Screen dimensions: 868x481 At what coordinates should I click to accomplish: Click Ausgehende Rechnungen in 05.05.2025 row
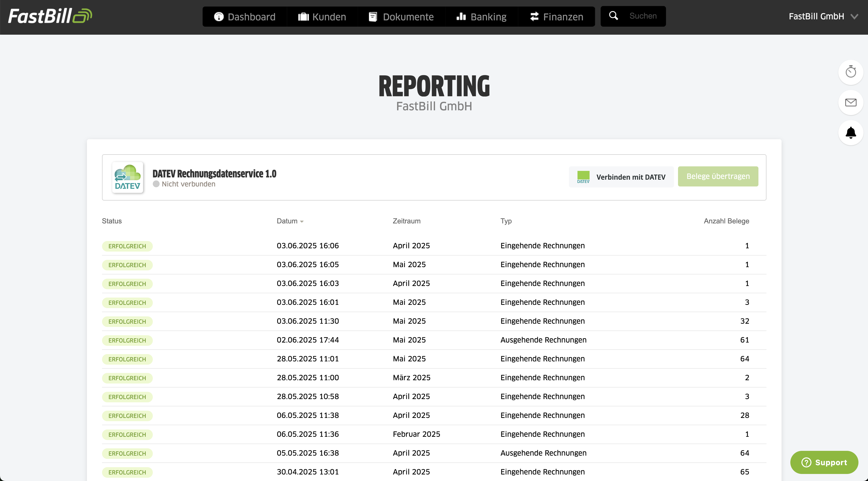coord(543,453)
